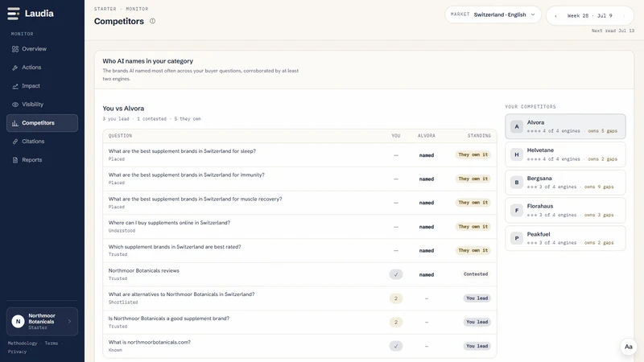Open the Overview grid icon

pyautogui.click(x=15, y=49)
